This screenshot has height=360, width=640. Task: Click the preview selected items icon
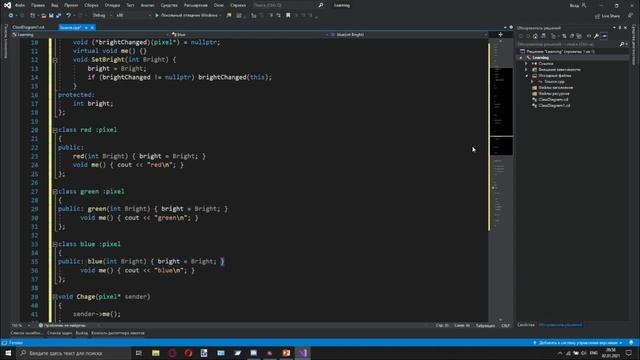point(604,36)
